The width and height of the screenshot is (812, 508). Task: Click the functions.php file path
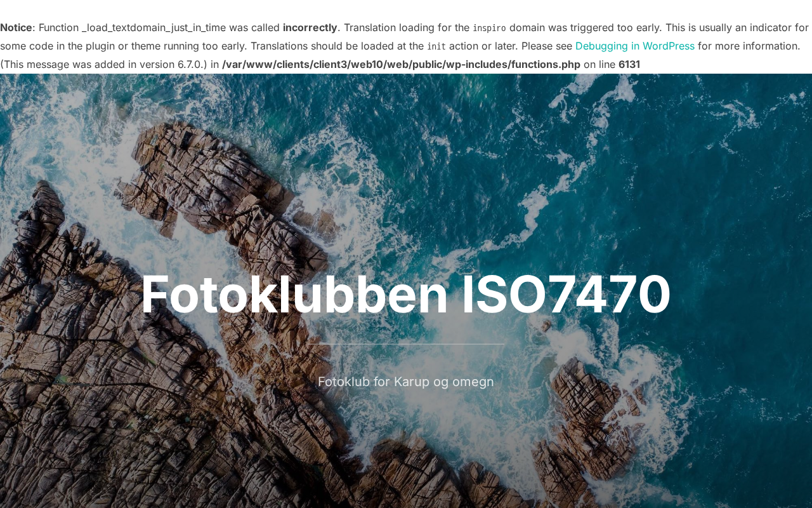[x=401, y=64]
